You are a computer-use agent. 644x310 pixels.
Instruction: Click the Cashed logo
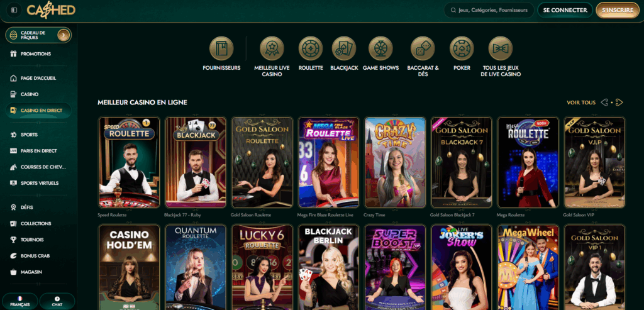pyautogui.click(x=51, y=10)
